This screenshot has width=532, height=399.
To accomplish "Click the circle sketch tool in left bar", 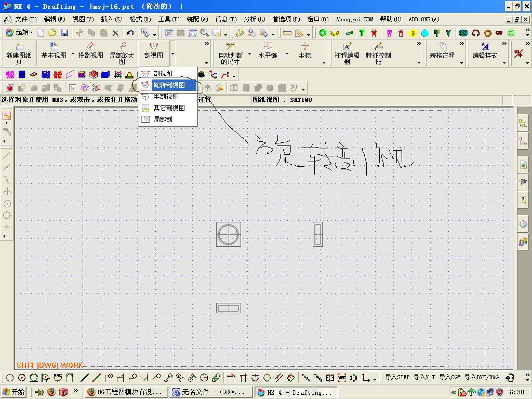I will (x=7, y=204).
